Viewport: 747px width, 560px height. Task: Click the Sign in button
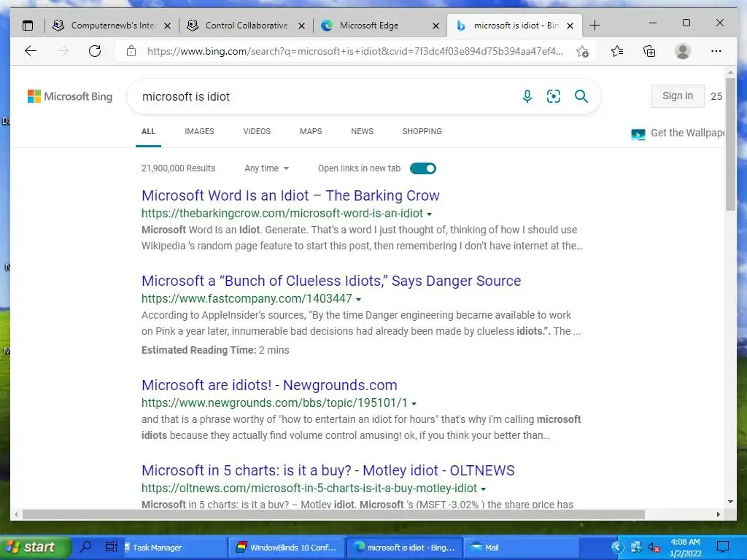click(678, 96)
